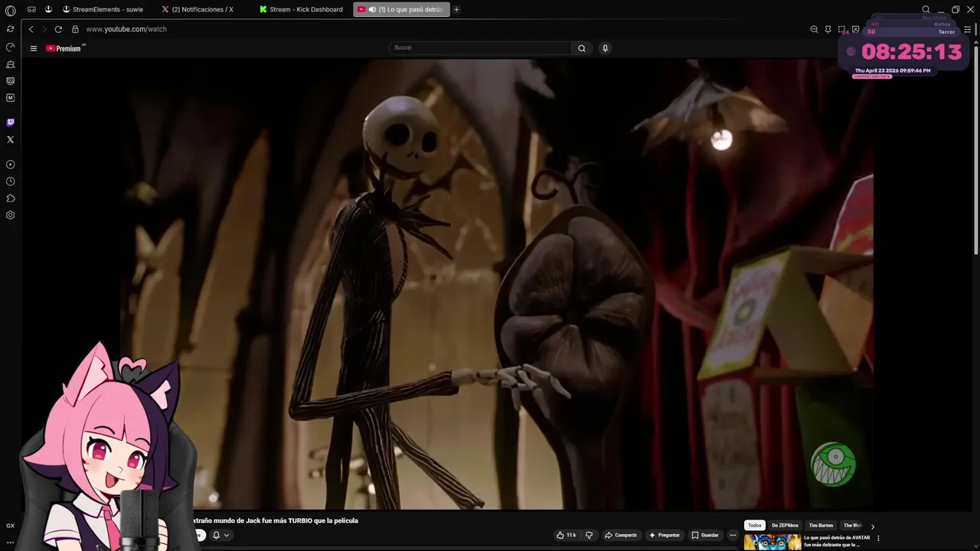Screen dimensions: 980x551
Task: Click the green monster channel watermark
Action: (x=833, y=464)
